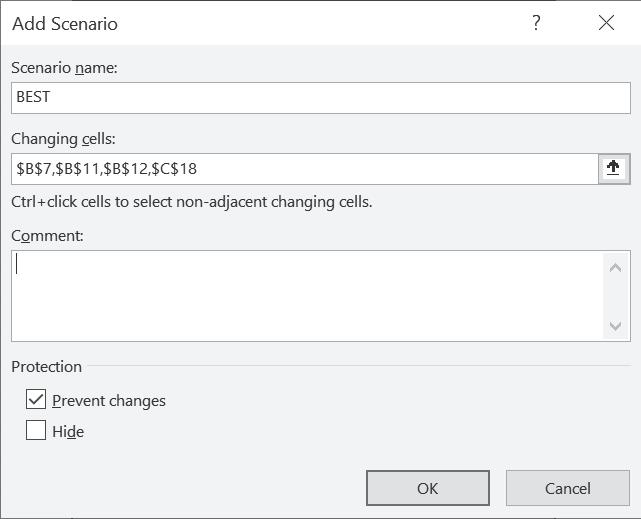641x519 pixels.
Task: Close the Add Scenario dialog
Action: click(606, 23)
